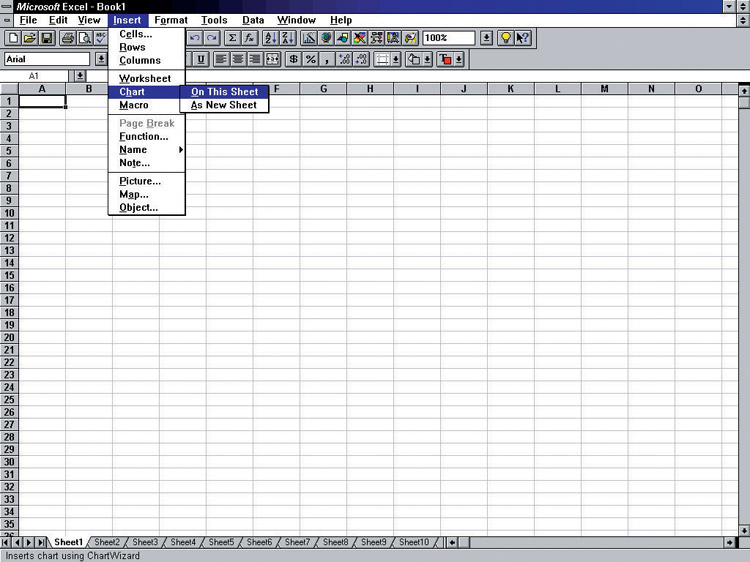Open the Borders palette dropdown arrow
This screenshot has height=562, width=750.
click(396, 59)
